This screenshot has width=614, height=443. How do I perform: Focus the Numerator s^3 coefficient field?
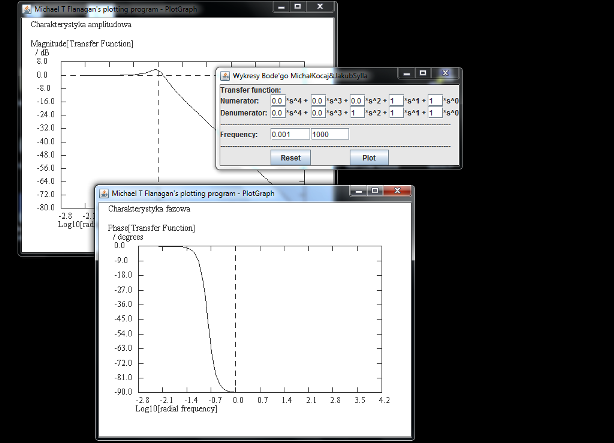(318, 101)
